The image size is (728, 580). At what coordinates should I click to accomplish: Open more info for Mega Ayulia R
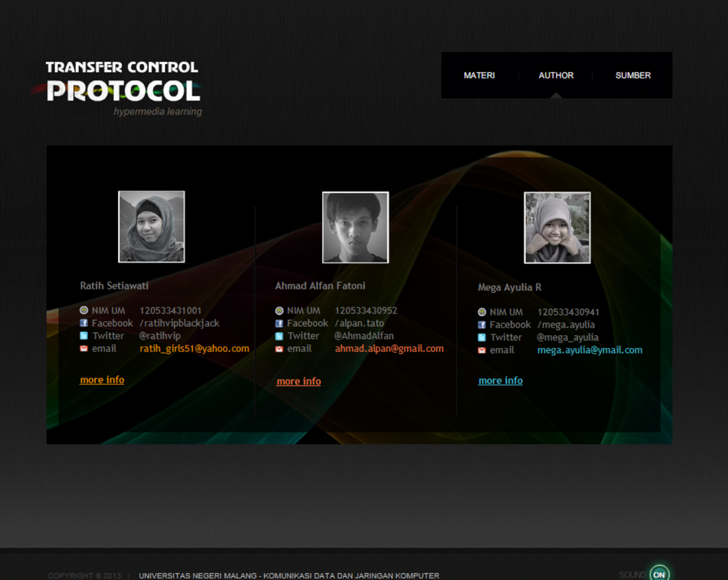(x=500, y=381)
